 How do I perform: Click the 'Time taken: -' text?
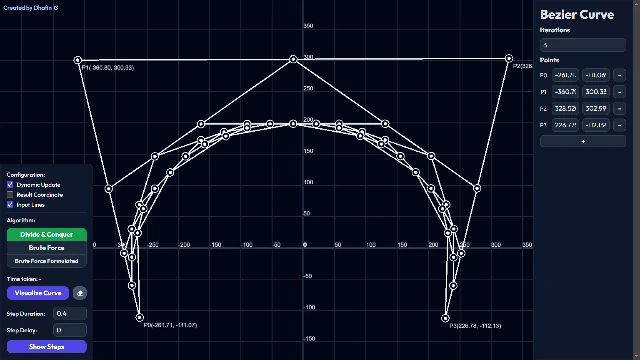point(24,279)
